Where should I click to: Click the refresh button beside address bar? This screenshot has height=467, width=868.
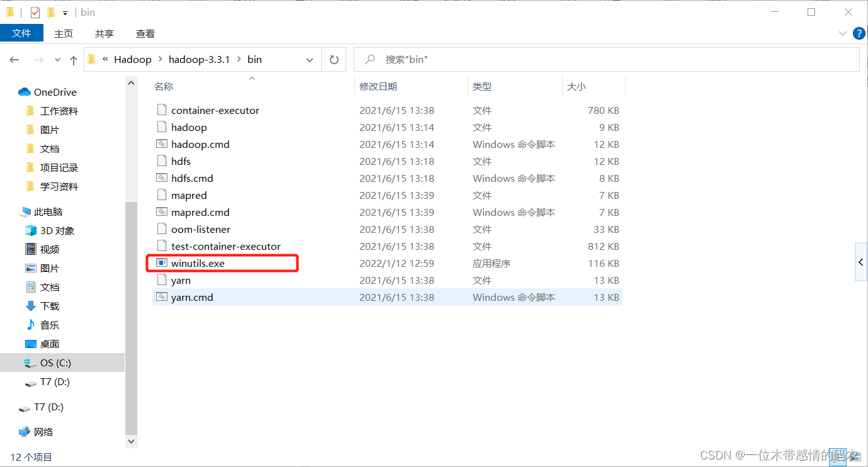[334, 60]
